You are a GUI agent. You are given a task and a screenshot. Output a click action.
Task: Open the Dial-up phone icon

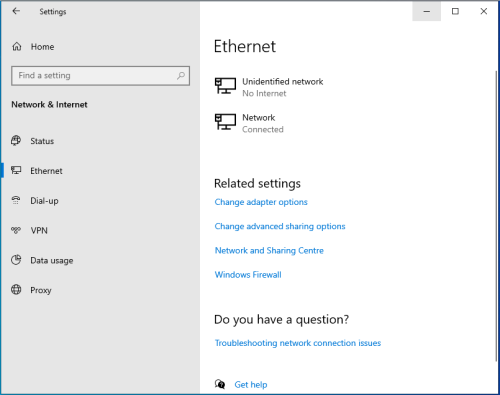click(16, 200)
